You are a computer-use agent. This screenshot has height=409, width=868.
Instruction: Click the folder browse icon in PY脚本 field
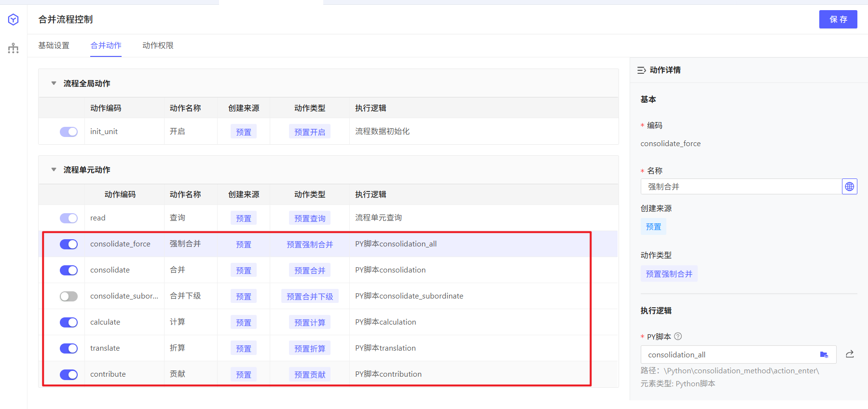pyautogui.click(x=824, y=355)
